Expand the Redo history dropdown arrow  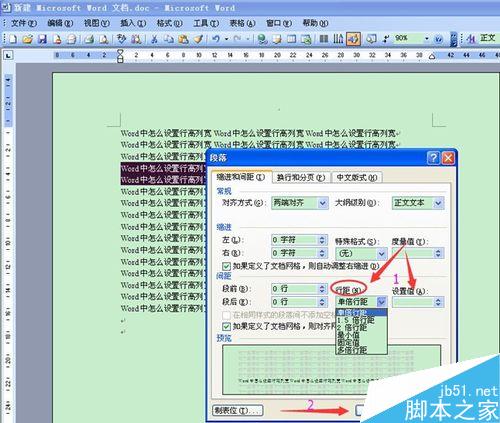tap(248, 39)
